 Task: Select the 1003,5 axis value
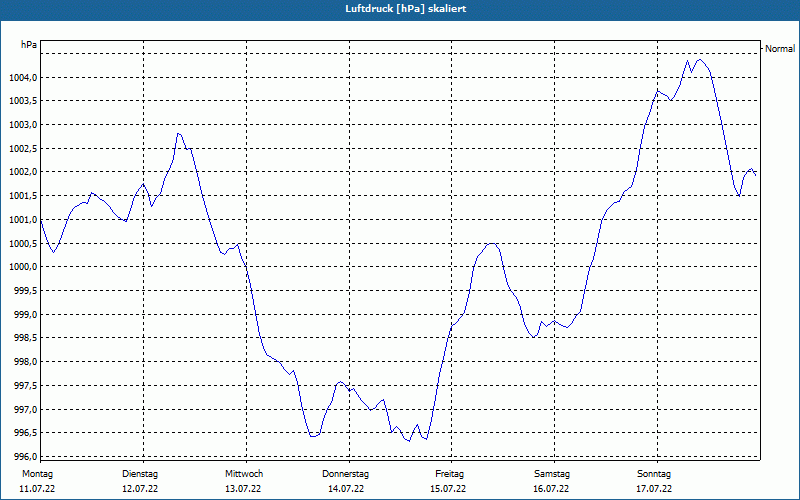(23, 101)
